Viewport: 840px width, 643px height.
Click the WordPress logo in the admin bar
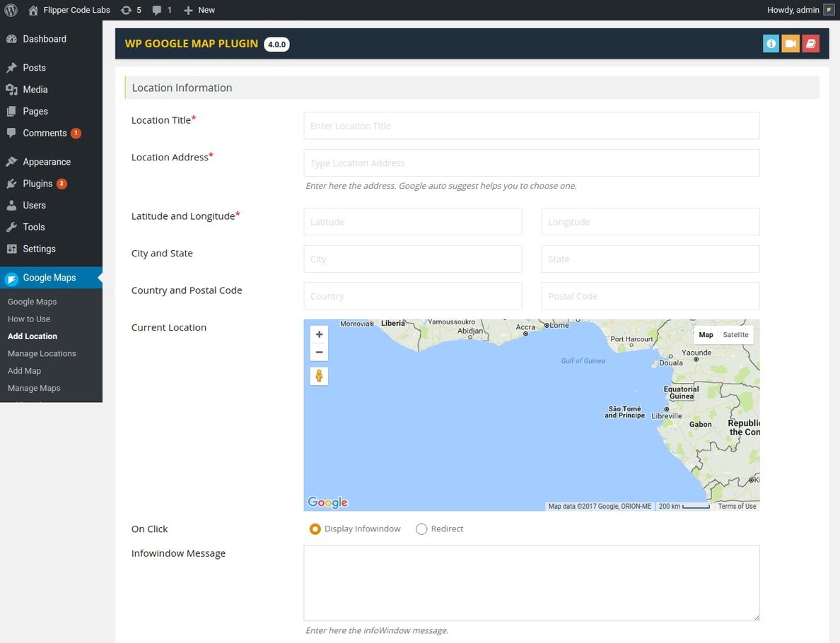pos(10,10)
